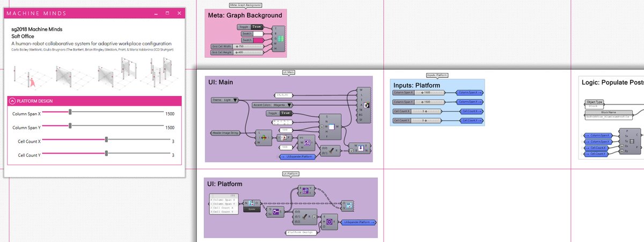Select Column.Span.X input in Logic: Populate Posts
Viewport: 644px width, 242px height.
(x=598, y=135)
